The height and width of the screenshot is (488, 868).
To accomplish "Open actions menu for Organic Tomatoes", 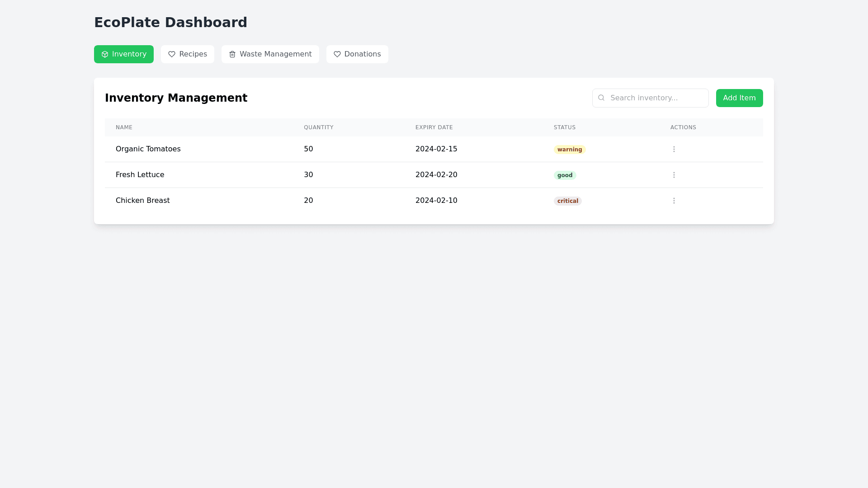I will pos(674,149).
